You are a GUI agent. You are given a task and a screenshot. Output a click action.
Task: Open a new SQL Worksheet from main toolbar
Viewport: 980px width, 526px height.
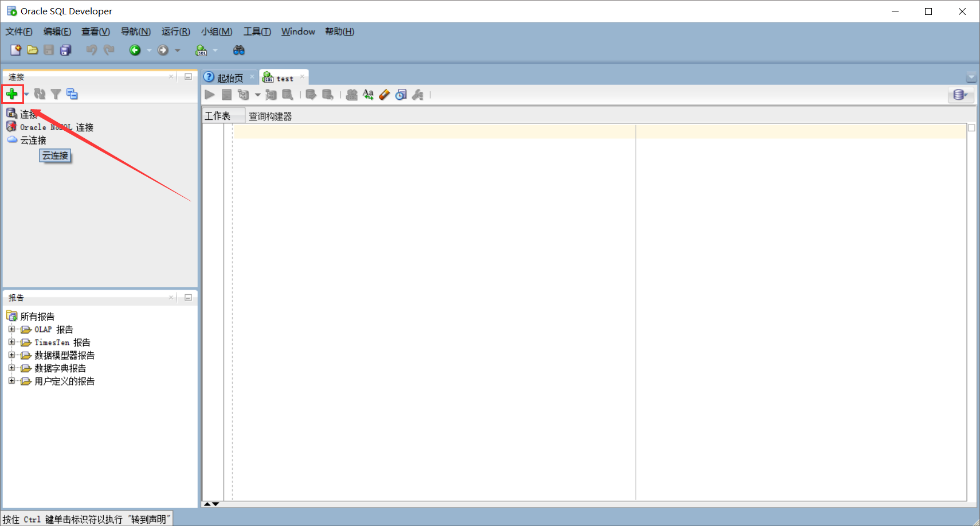pyautogui.click(x=201, y=50)
